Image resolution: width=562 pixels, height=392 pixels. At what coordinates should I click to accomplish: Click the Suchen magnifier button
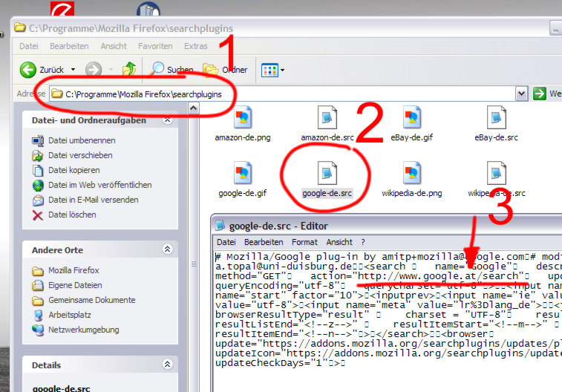pos(171,69)
